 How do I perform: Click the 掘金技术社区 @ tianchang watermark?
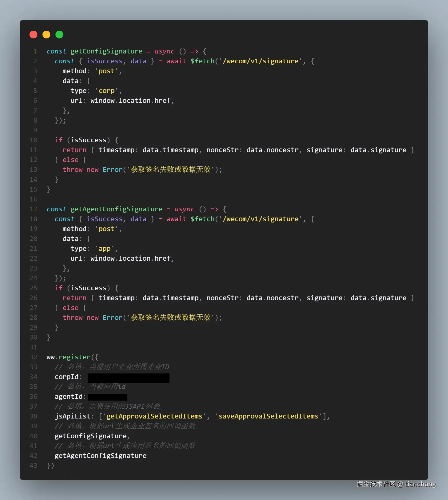click(397, 484)
